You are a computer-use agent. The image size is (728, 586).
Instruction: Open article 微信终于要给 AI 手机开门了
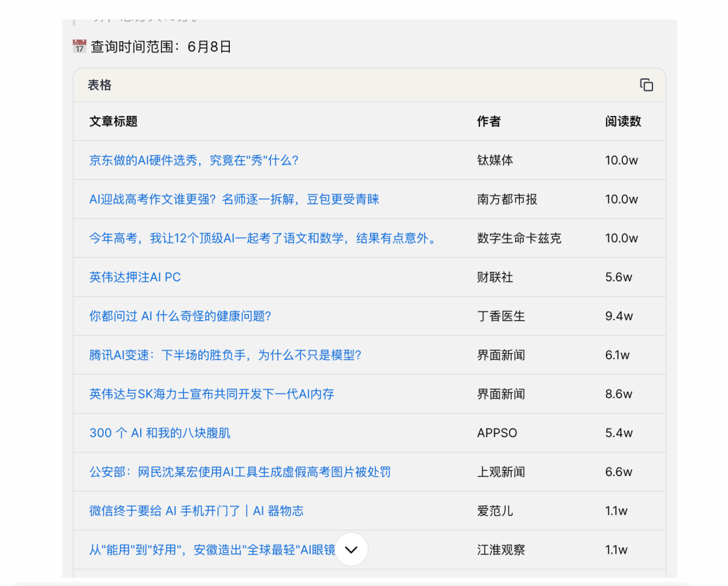point(196,511)
